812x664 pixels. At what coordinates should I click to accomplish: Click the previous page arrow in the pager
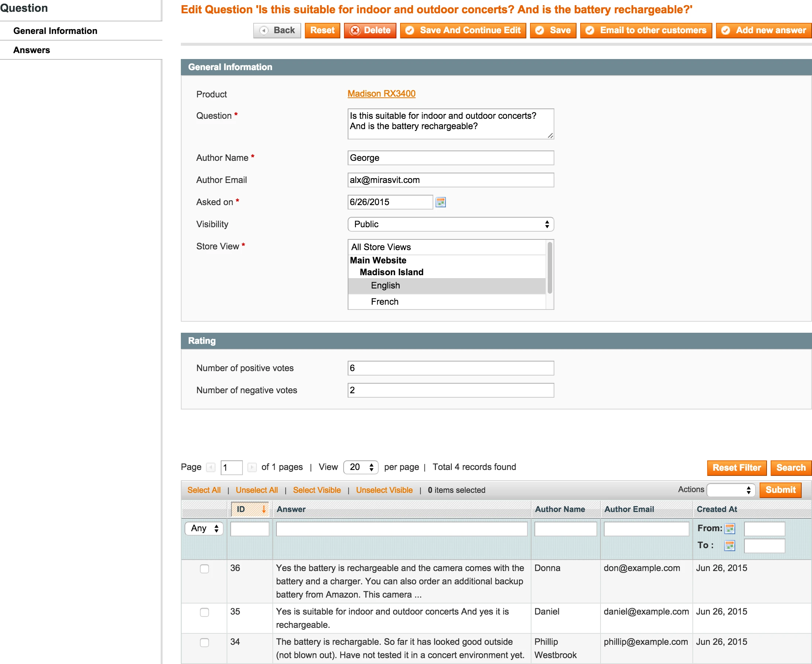[211, 467]
